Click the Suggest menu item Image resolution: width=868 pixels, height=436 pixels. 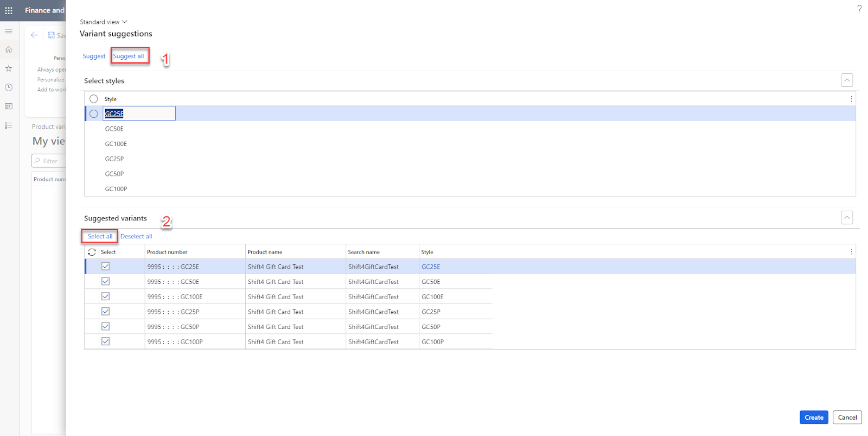click(x=94, y=56)
